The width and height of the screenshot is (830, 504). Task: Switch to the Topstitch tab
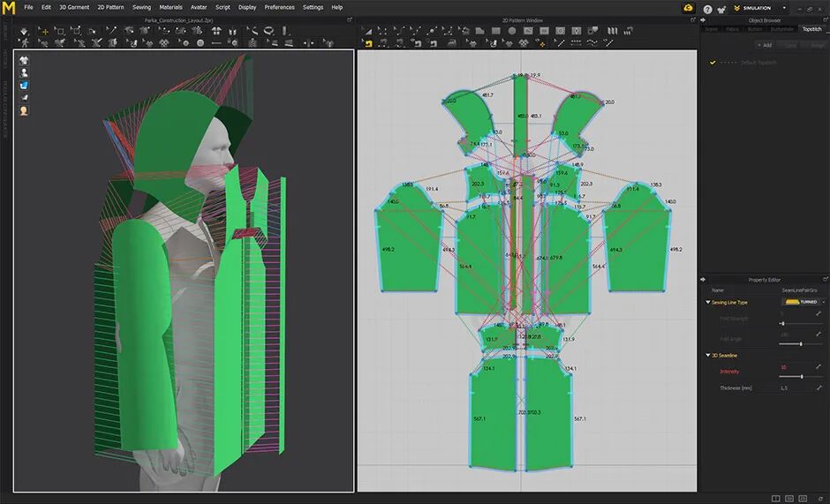[x=811, y=29]
